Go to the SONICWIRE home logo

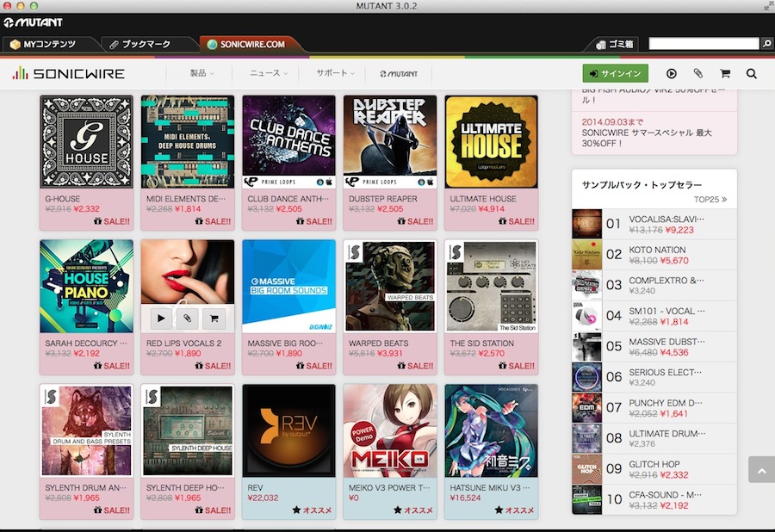coord(68,73)
